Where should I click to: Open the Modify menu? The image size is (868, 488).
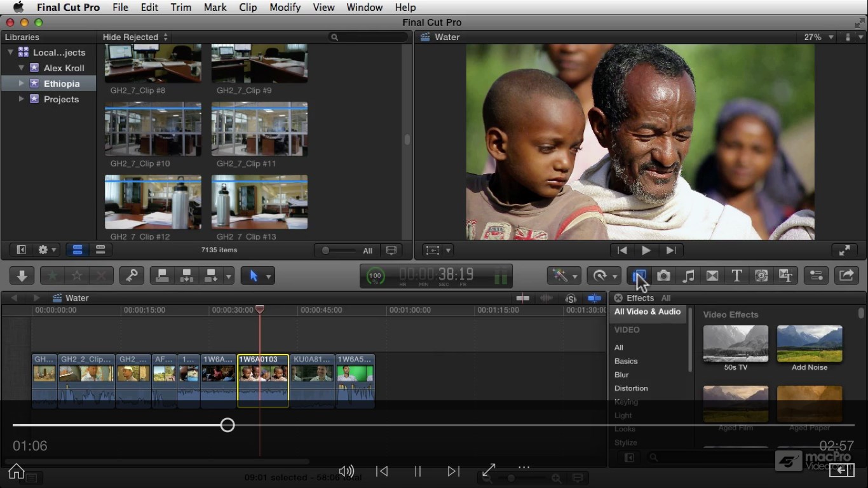pyautogui.click(x=285, y=8)
